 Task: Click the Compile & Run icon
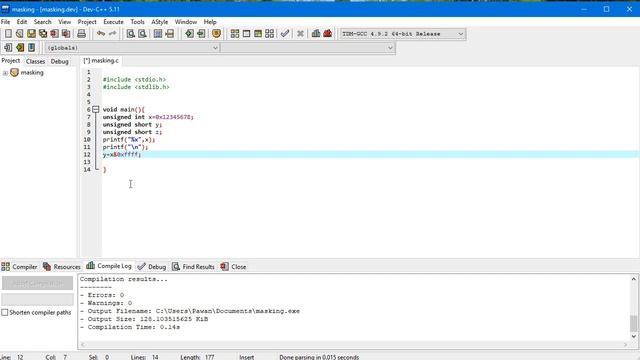258,33
